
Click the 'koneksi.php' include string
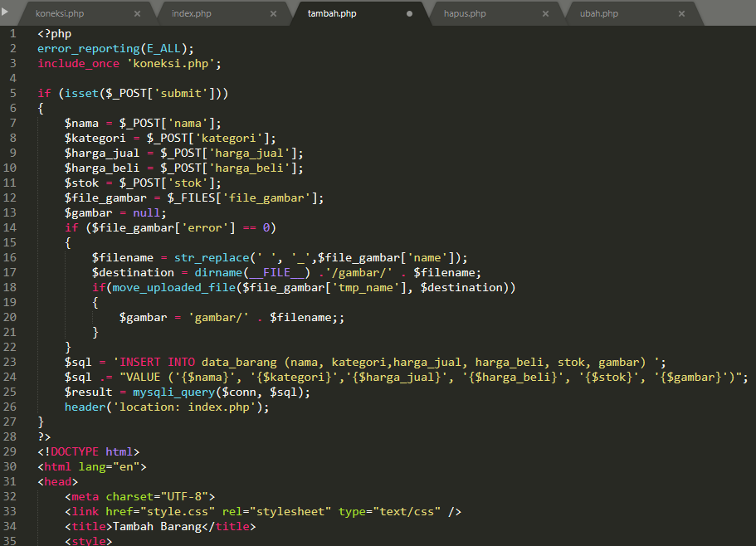[x=171, y=64]
